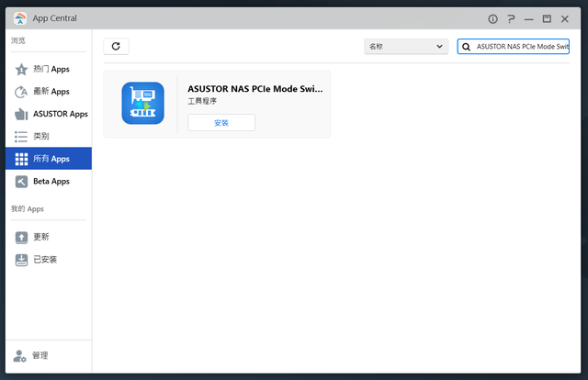Open the 已安装 installed apps list
Viewport: 588px width, 380px height.
49,260
